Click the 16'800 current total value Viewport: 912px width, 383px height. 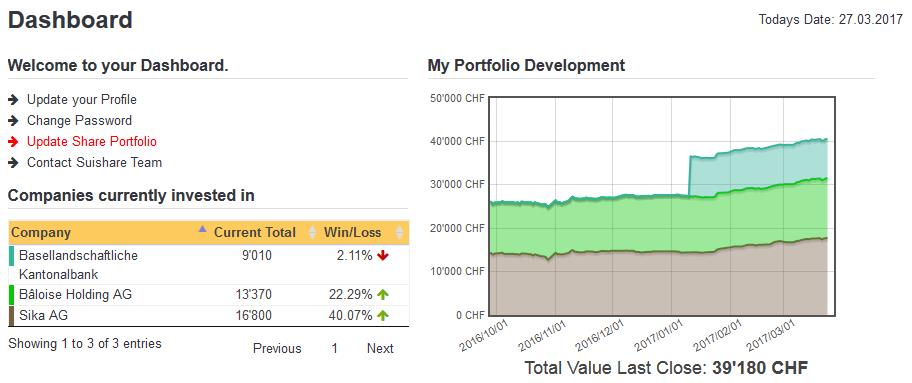[254, 315]
